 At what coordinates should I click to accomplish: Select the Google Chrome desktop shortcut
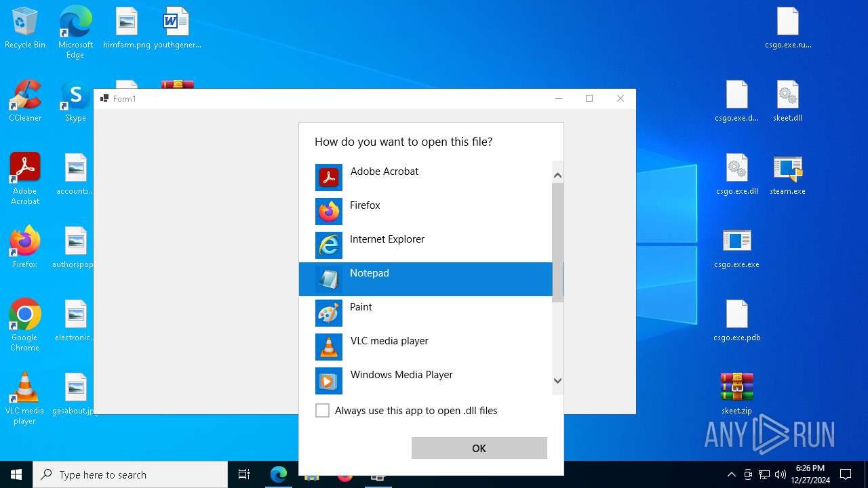click(x=25, y=325)
